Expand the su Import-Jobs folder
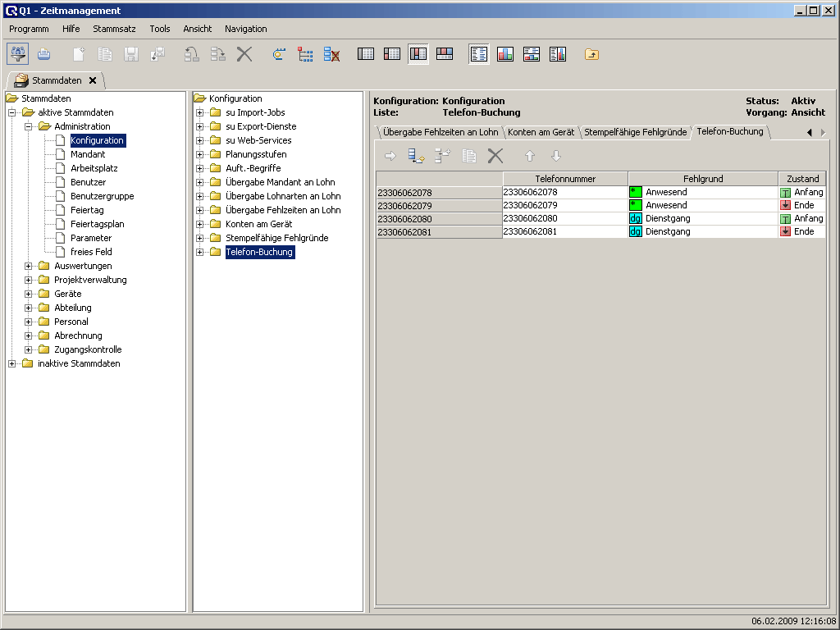Screen dimensions: 840x630 click(x=199, y=112)
